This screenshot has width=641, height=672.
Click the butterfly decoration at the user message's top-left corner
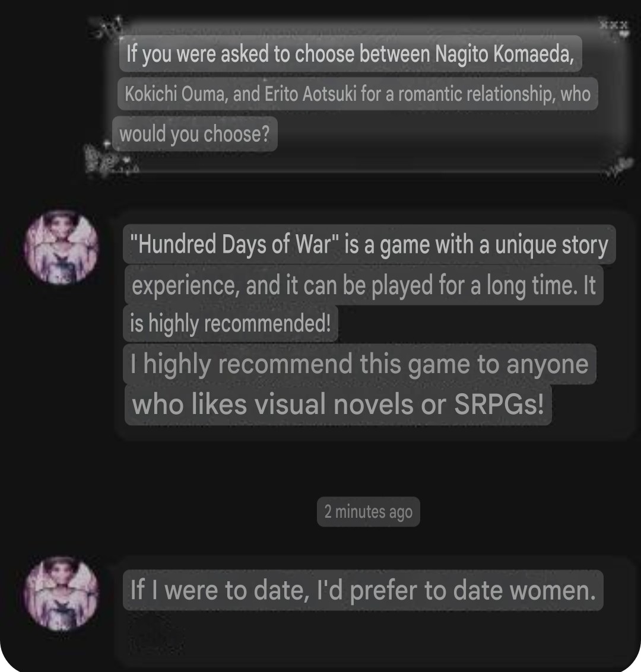pos(107,27)
